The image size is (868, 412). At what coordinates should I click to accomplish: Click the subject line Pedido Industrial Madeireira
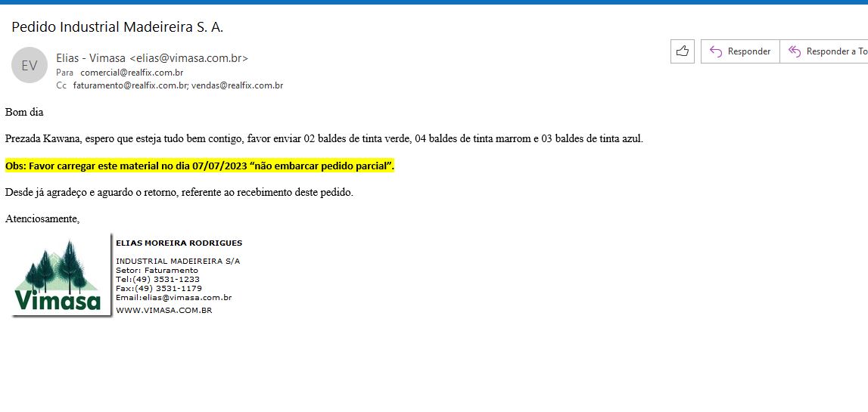117,27
